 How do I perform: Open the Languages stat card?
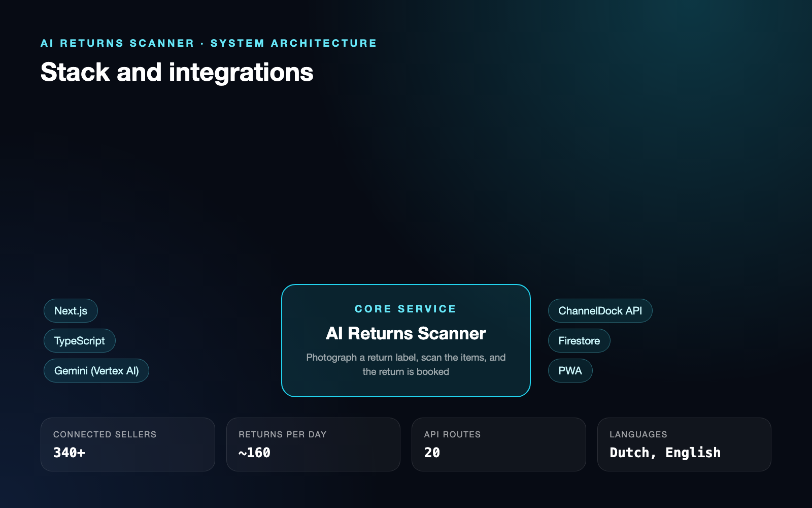pyautogui.click(x=684, y=444)
